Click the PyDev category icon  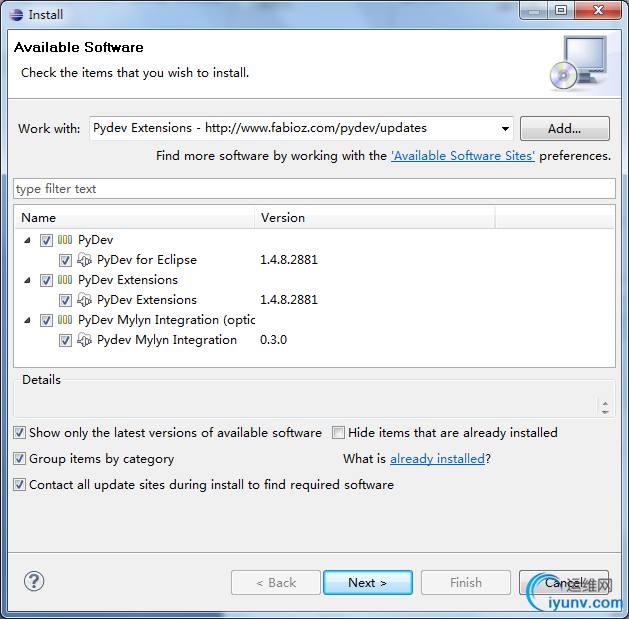tap(65, 240)
